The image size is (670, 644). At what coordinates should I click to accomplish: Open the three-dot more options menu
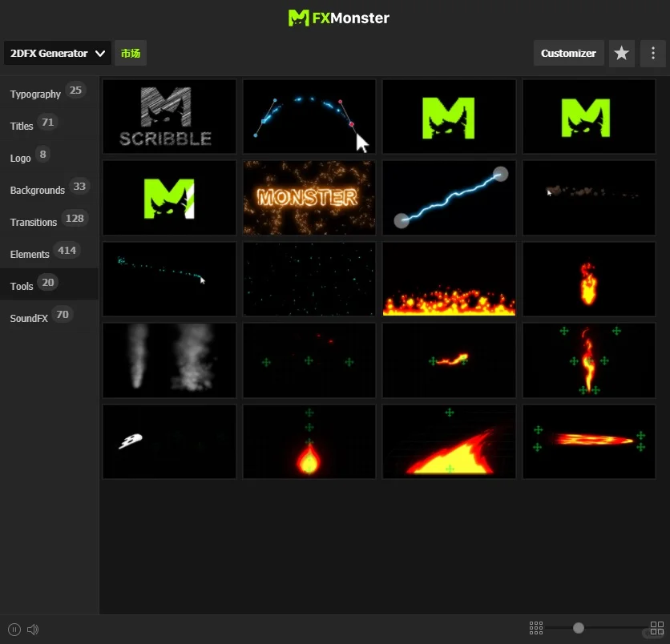coord(652,54)
